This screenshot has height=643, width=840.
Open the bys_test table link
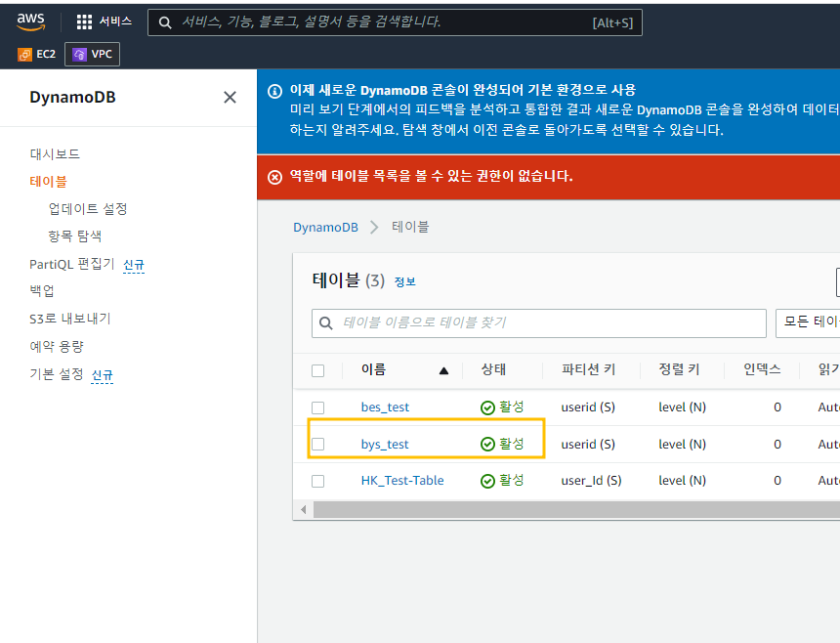[385, 445]
